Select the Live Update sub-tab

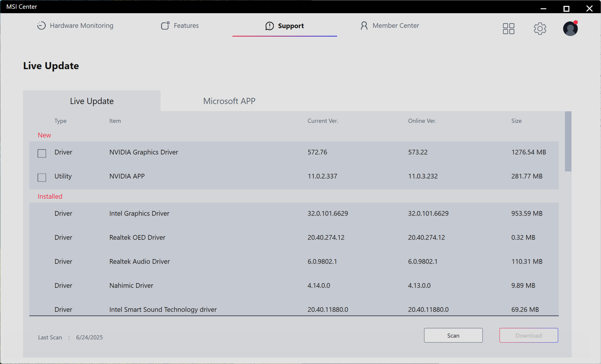(x=92, y=101)
